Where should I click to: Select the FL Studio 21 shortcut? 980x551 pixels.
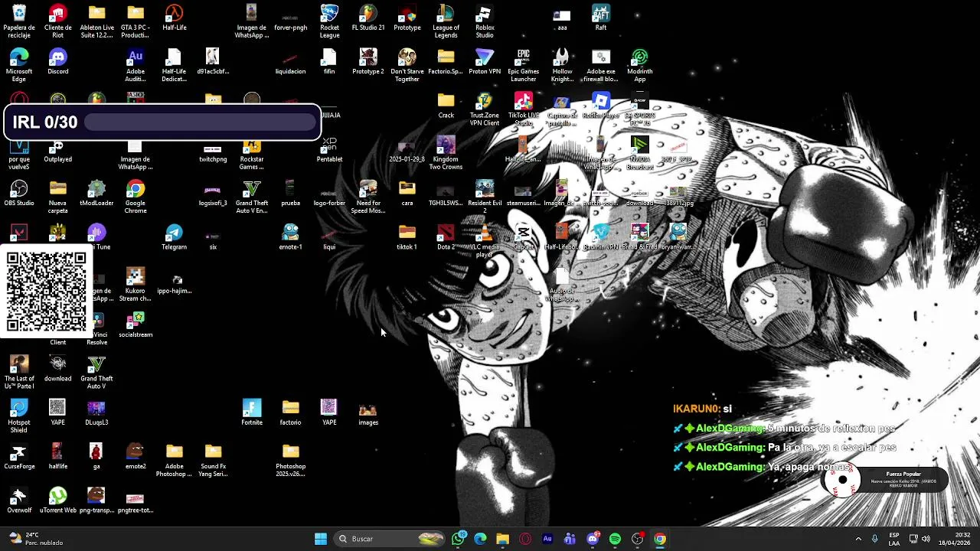point(368,18)
